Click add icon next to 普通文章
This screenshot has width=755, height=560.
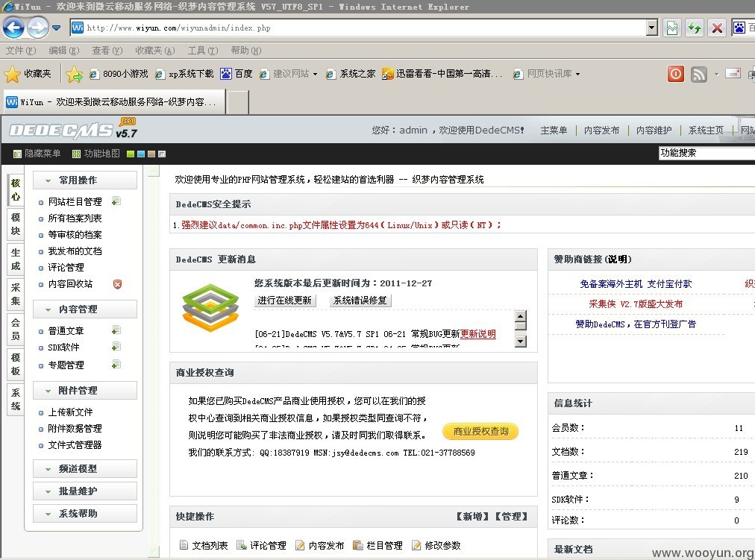pyautogui.click(x=116, y=330)
